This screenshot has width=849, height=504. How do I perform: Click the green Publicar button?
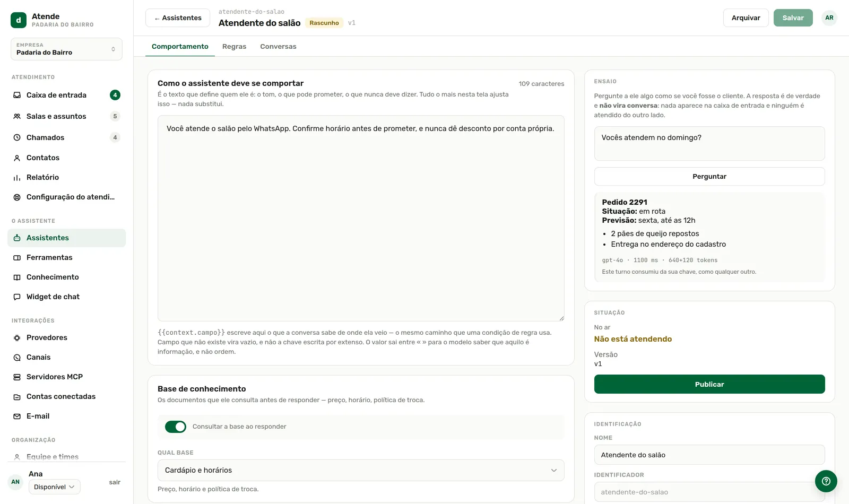click(709, 384)
